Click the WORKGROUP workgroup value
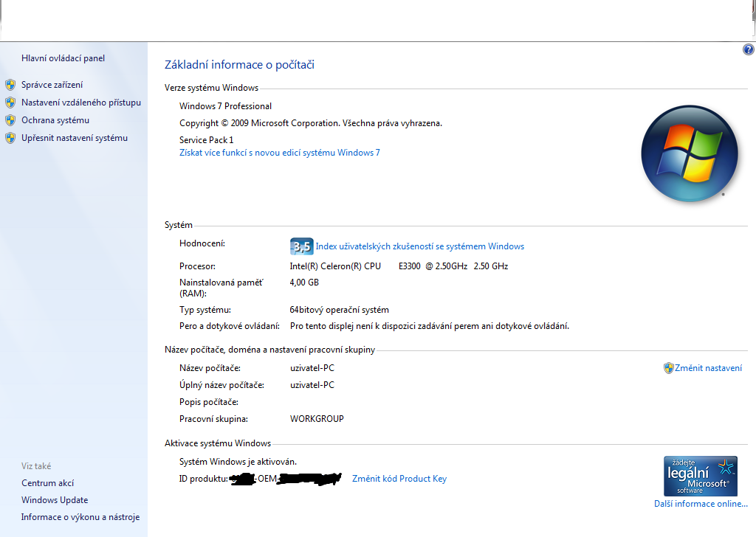Viewport: 756px width, 537px height. (x=317, y=419)
